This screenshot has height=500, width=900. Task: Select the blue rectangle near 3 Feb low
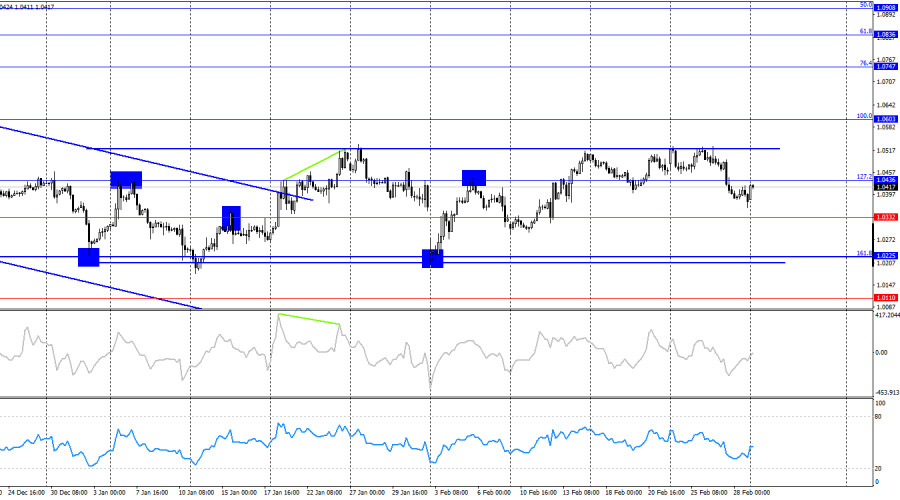(433, 258)
